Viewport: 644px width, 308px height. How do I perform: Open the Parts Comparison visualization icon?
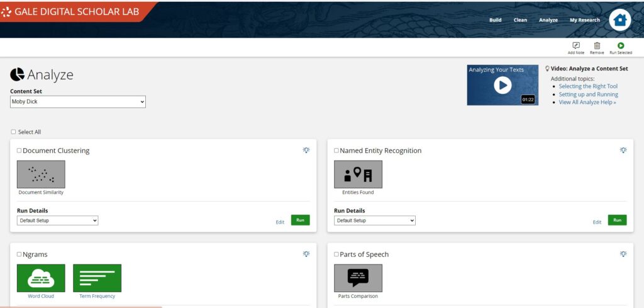(358, 278)
